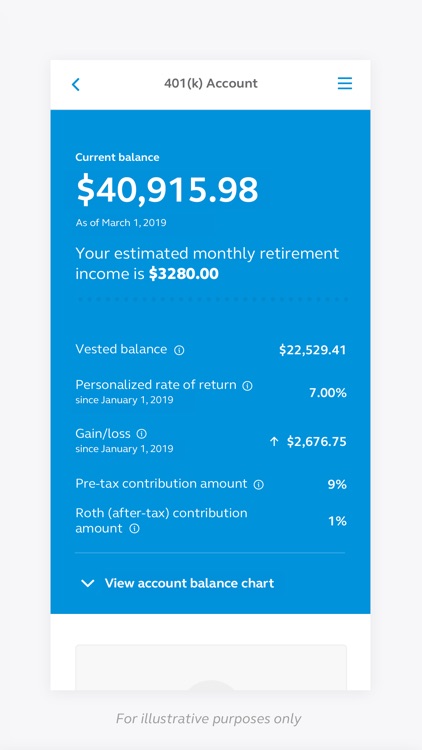Click the 1% Roth contribution value

pos(338,521)
